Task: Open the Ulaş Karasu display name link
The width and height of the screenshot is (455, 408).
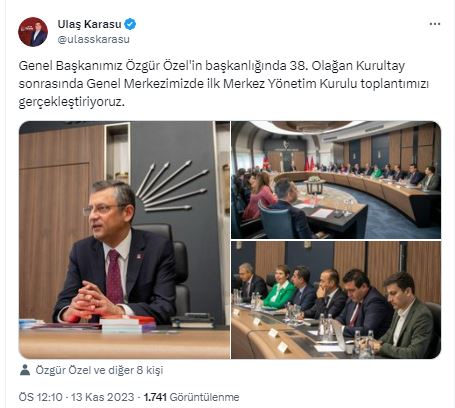Action: (89, 24)
